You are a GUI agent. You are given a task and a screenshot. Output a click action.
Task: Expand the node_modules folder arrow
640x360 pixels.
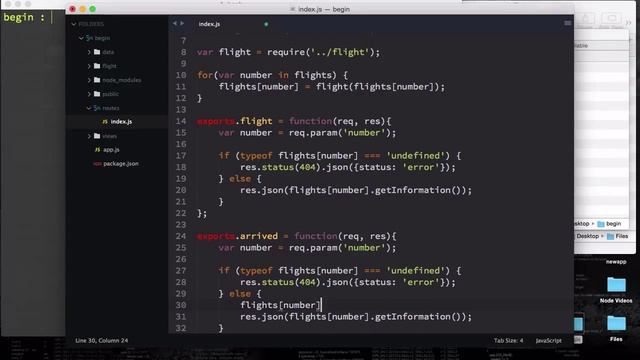(x=89, y=80)
